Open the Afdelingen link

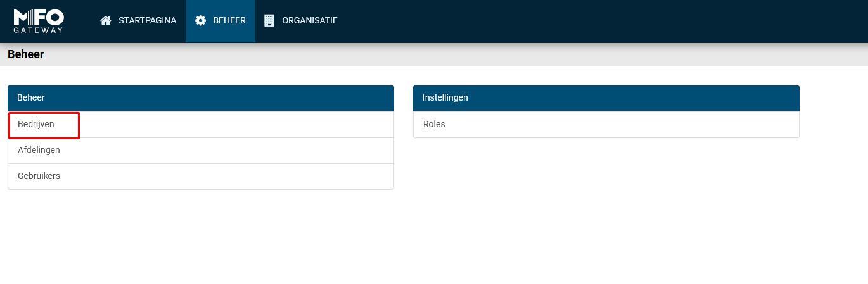point(39,151)
